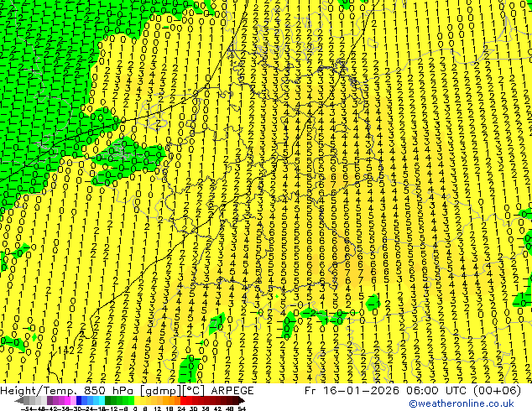
Task: Click the dark maroon right arrow end of the scale
Action: point(241,400)
